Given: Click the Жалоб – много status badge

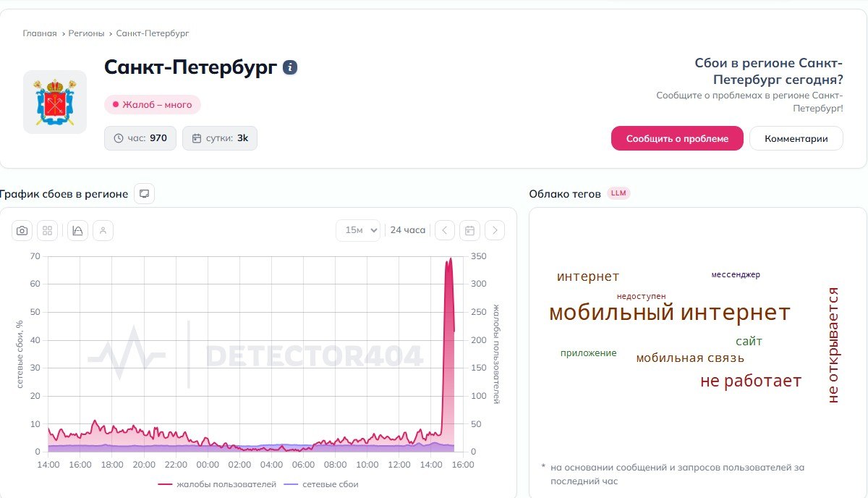Looking at the screenshot, I should click(153, 105).
